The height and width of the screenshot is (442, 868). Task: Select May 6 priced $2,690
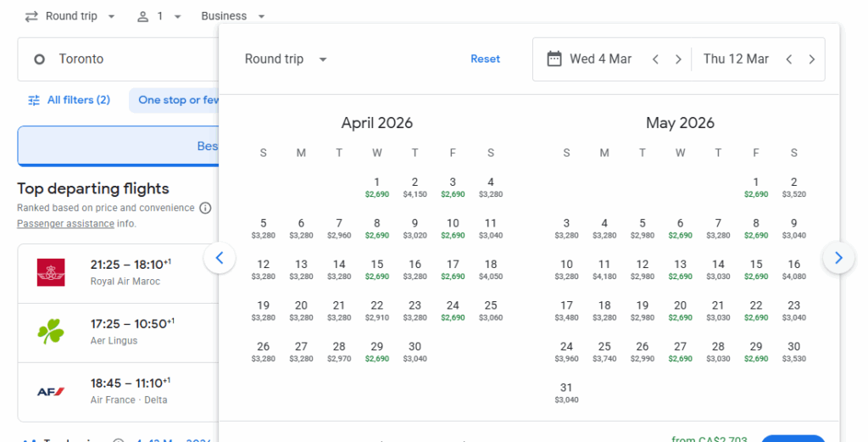[681, 229]
